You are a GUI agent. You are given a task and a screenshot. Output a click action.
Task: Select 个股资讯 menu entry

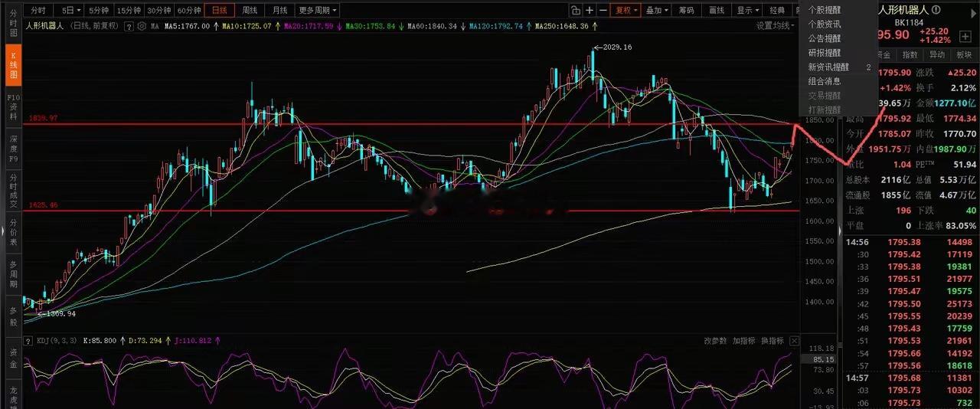click(825, 24)
